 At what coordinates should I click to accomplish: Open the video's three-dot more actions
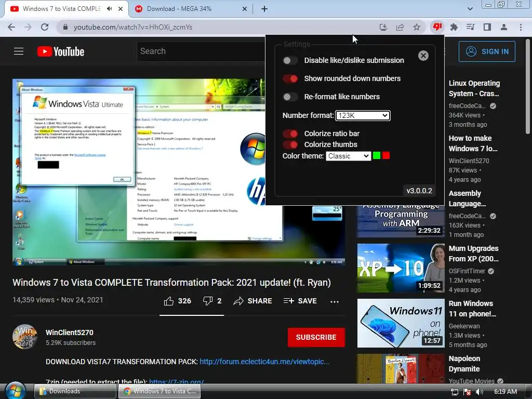coord(335,301)
